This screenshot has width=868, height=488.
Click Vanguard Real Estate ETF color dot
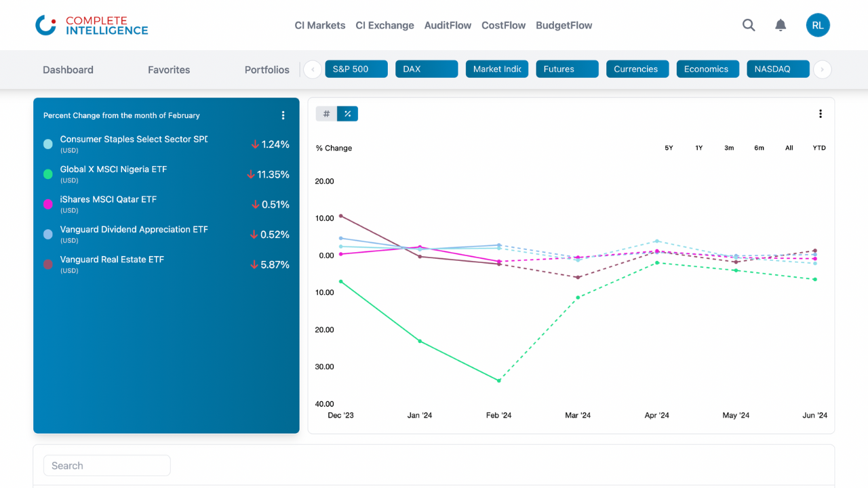pyautogui.click(x=48, y=264)
